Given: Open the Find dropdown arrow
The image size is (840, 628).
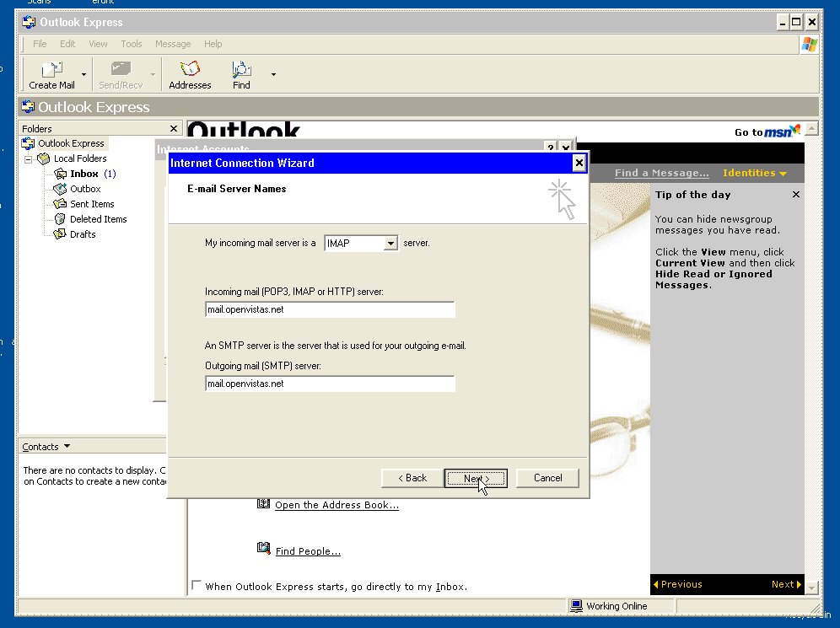Looking at the screenshot, I should pyautogui.click(x=273, y=74).
